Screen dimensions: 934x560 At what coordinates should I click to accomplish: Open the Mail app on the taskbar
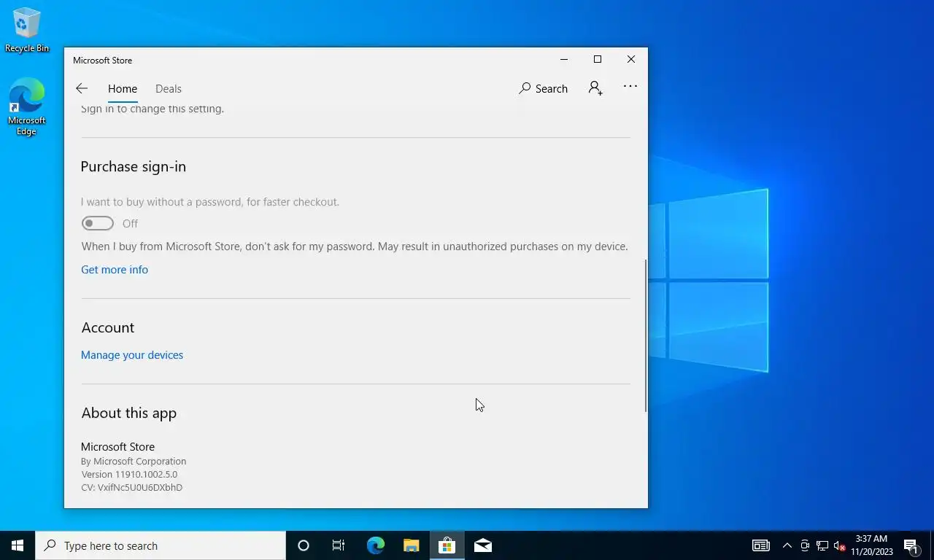click(482, 545)
